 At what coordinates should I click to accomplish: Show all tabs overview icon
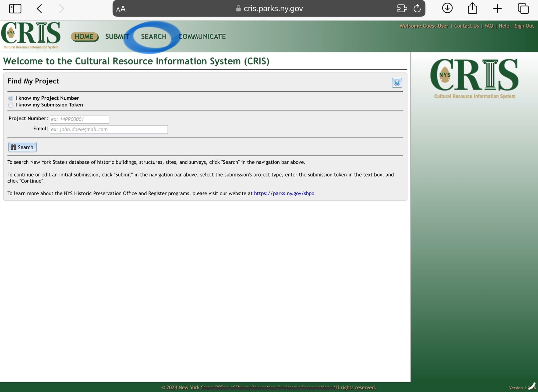pyautogui.click(x=523, y=9)
